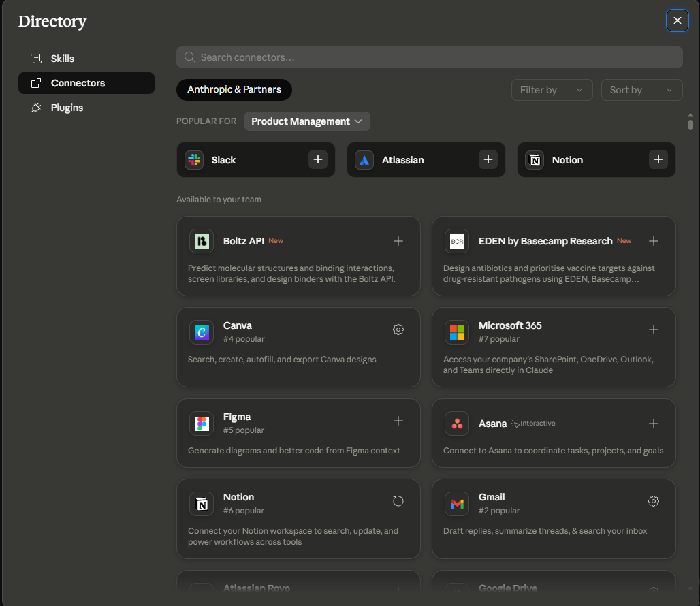
Task: Add the Boltz API connector
Action: pos(398,241)
